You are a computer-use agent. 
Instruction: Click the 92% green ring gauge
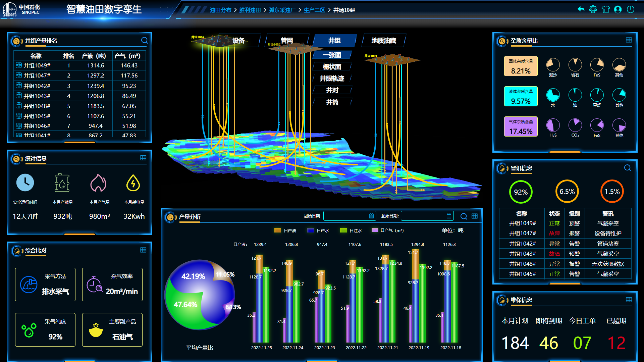click(x=521, y=192)
